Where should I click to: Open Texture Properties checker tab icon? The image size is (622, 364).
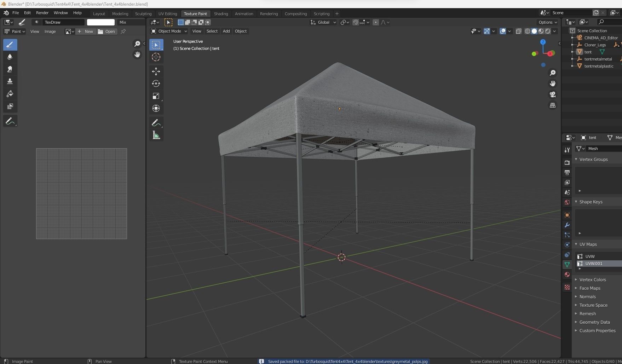567,287
